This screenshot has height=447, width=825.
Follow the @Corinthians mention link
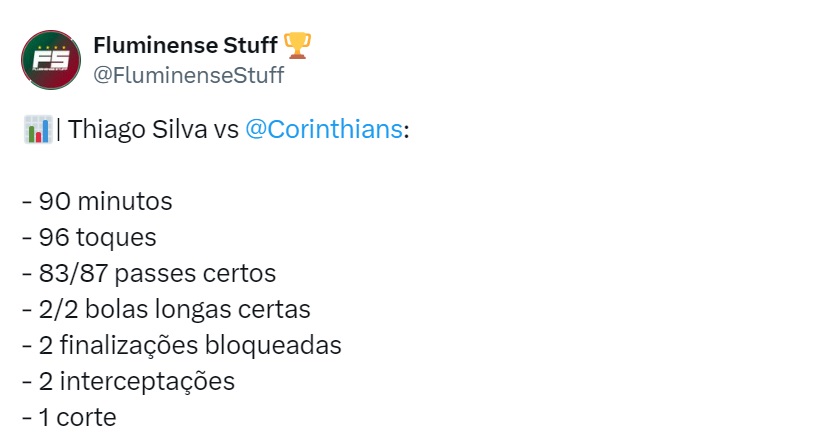tap(324, 129)
